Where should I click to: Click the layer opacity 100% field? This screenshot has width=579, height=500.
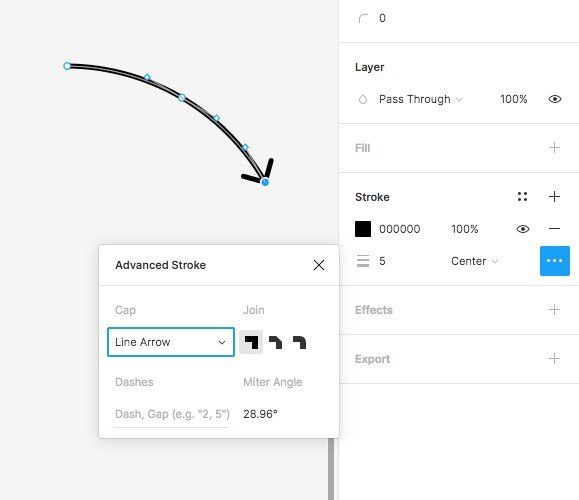[x=514, y=99]
